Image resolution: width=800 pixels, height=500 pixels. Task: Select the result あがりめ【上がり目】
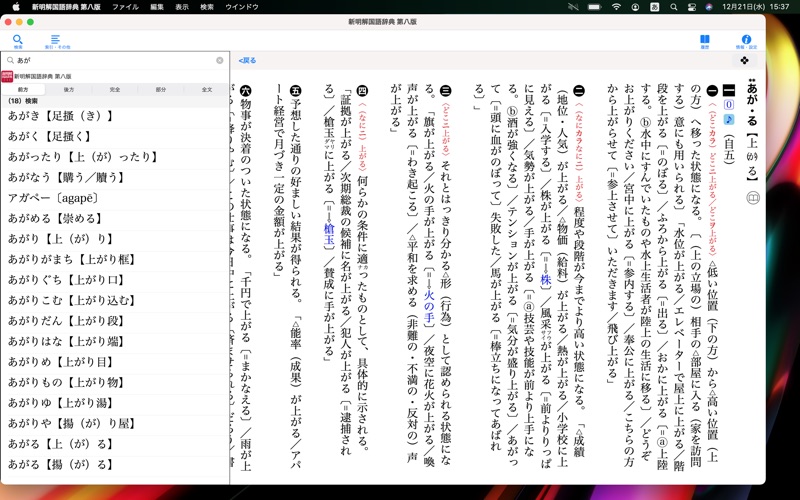[x=115, y=362]
